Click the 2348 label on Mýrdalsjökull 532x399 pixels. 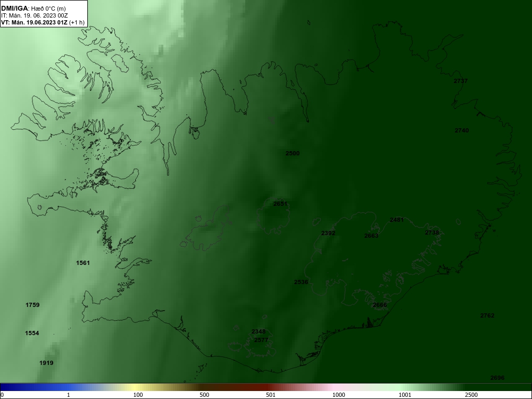(x=259, y=331)
